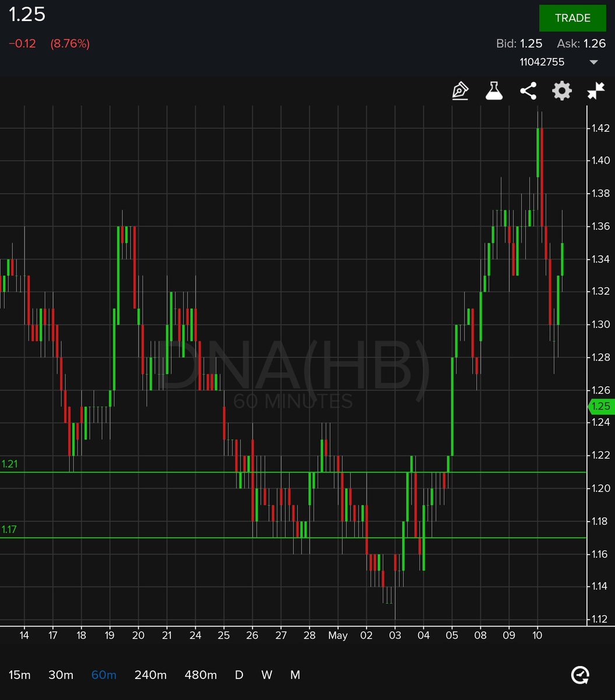The width and height of the screenshot is (615, 700).
Task: Select account number 11042755
Action: (542, 62)
